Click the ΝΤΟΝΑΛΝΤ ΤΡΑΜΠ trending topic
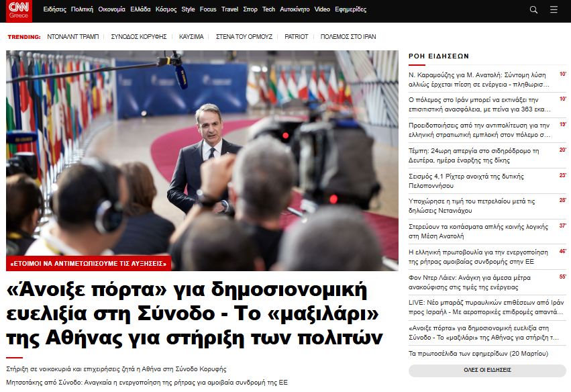The image size is (571, 392). (x=73, y=37)
